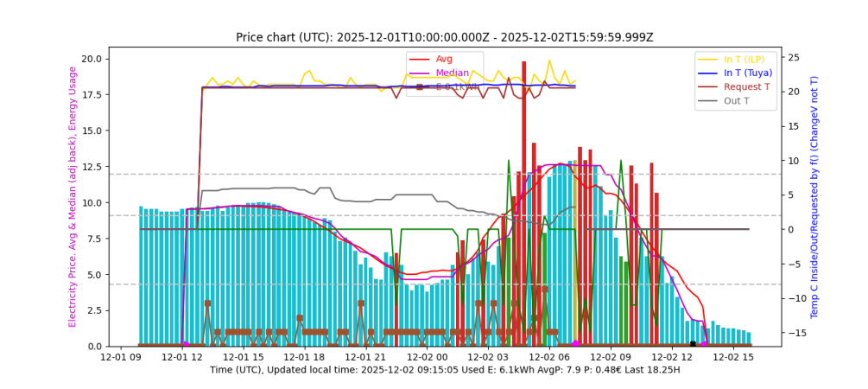
Task: Click the Median legend label
Action: [453, 73]
